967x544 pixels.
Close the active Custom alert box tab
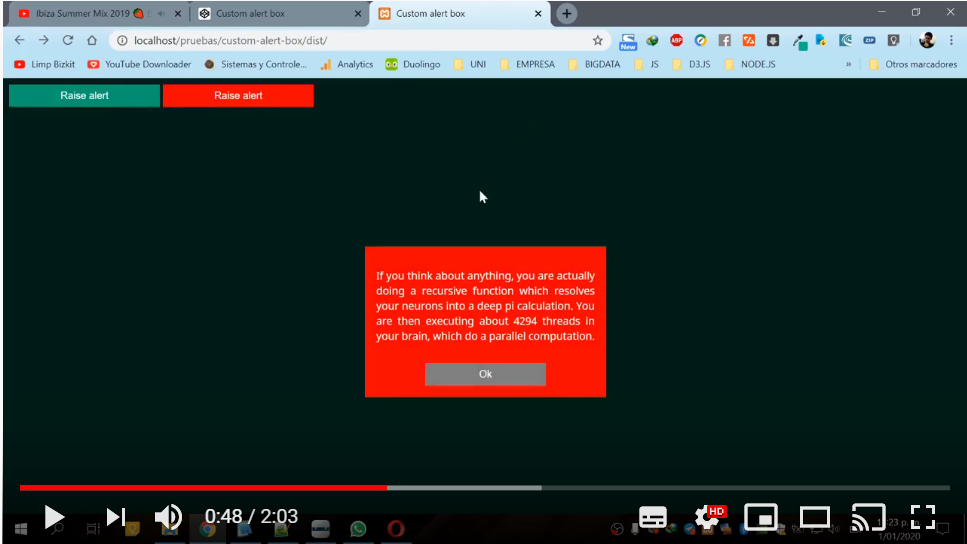[x=538, y=14]
